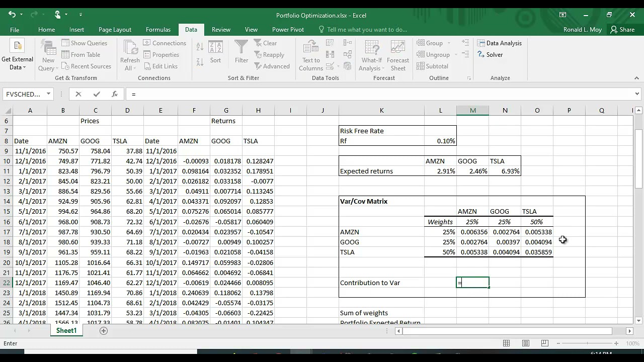
Task: Sort Z to A descending
Action: (x=200, y=63)
